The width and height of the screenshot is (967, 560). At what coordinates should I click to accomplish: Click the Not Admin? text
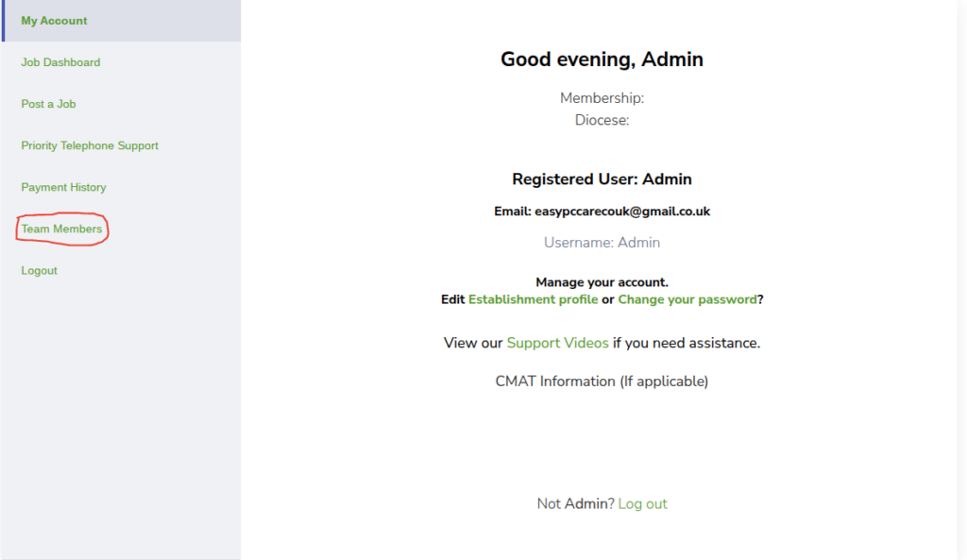(575, 504)
